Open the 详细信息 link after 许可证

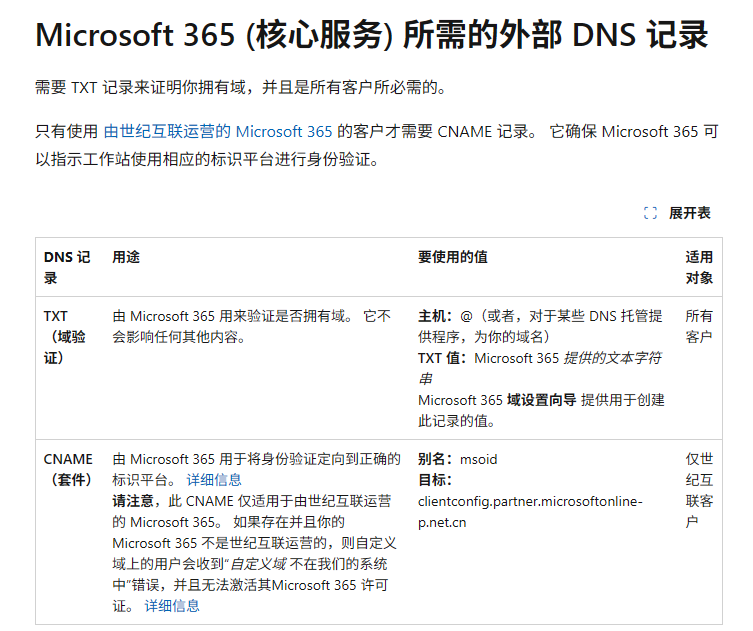[x=172, y=606]
